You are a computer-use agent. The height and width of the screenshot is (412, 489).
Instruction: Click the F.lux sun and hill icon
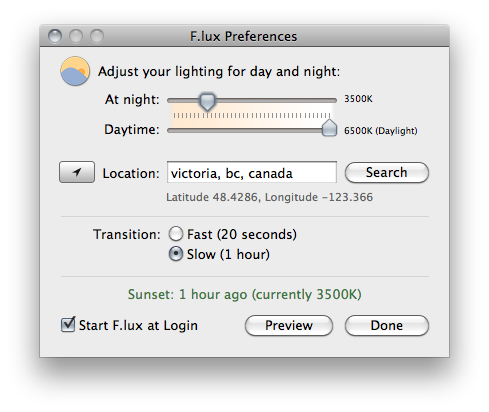click(75, 71)
